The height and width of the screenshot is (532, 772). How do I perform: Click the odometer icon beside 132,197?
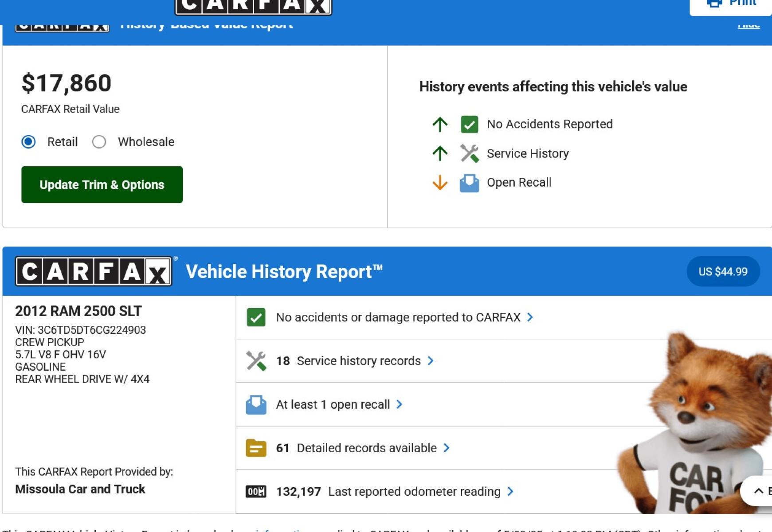256,492
